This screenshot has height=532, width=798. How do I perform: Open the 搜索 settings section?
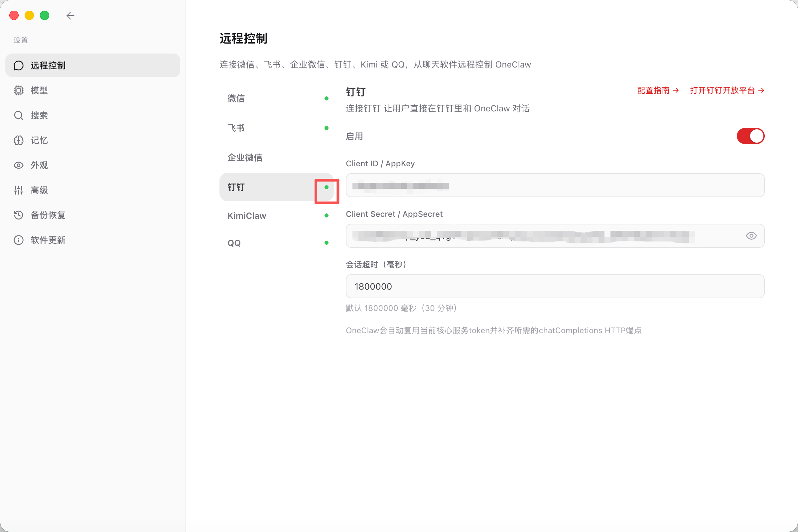[x=39, y=115]
